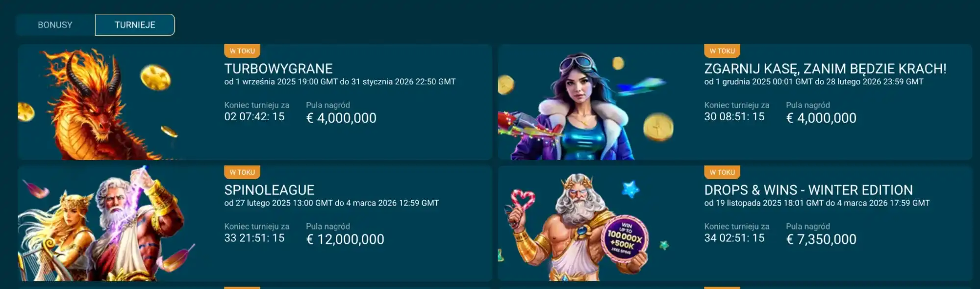Click the € 7,350,000 prize pool amount
Image resolution: width=980 pixels, height=289 pixels.
(x=821, y=239)
